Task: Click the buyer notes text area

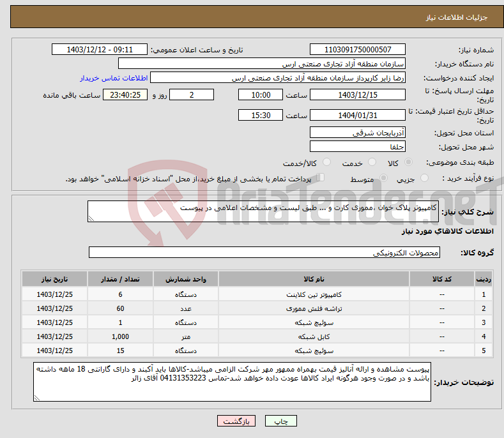Action: pyautogui.click(x=232, y=382)
